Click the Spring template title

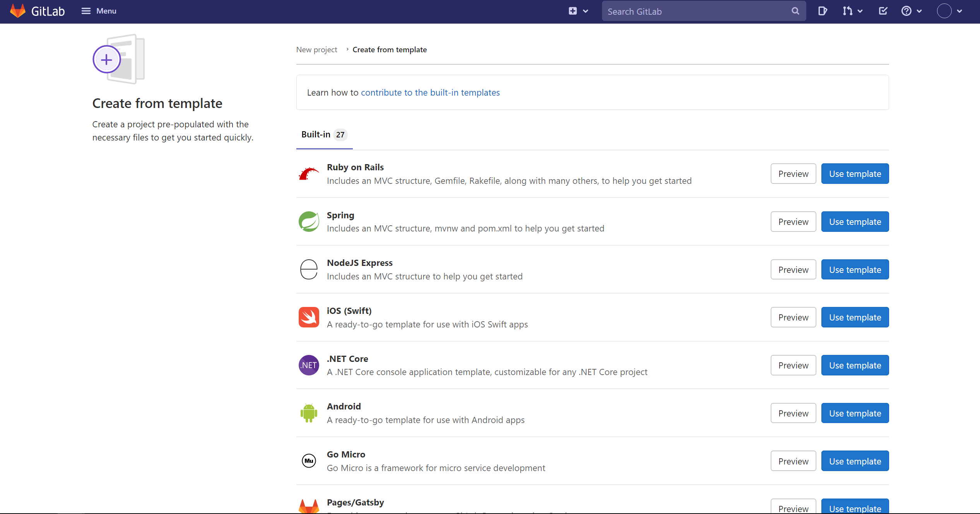click(340, 215)
